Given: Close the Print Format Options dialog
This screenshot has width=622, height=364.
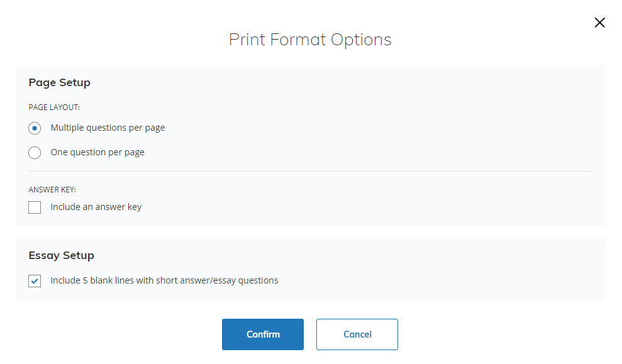Looking at the screenshot, I should click(x=599, y=22).
